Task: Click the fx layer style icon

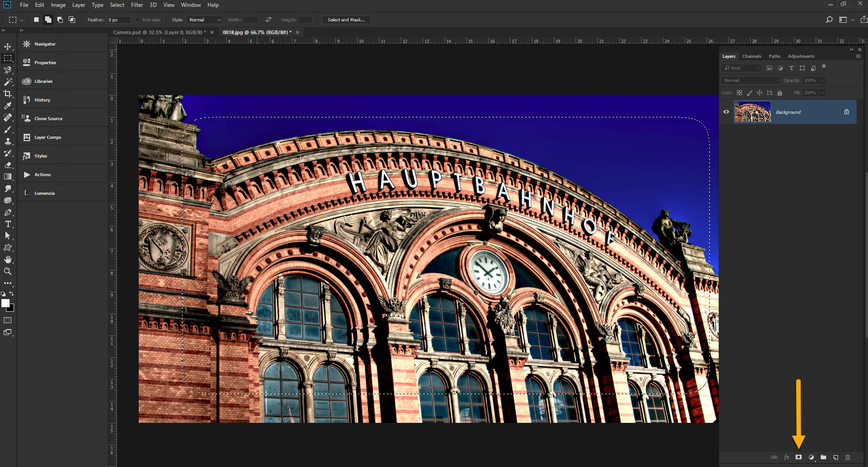Action: 787,457
